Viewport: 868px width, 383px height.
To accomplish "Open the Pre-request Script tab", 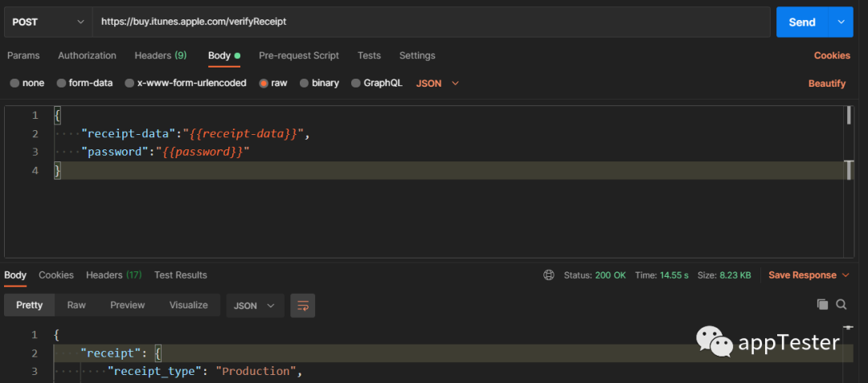I will [299, 55].
